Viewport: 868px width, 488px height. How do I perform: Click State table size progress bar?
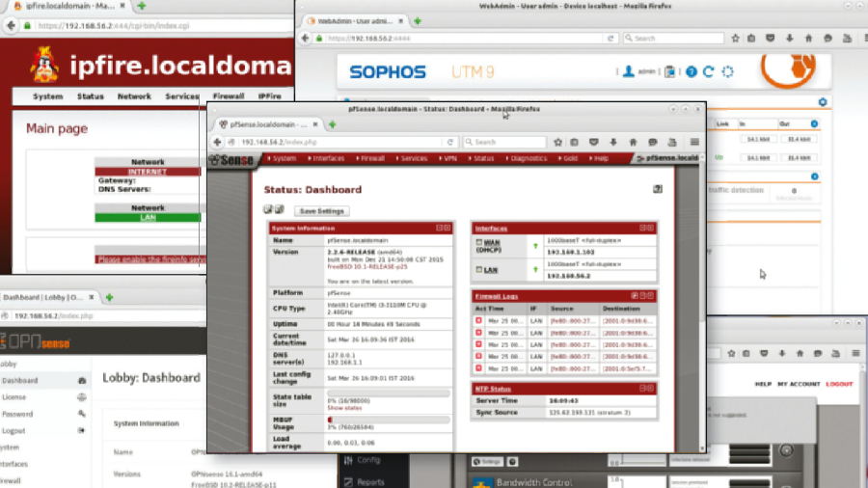[388, 393]
